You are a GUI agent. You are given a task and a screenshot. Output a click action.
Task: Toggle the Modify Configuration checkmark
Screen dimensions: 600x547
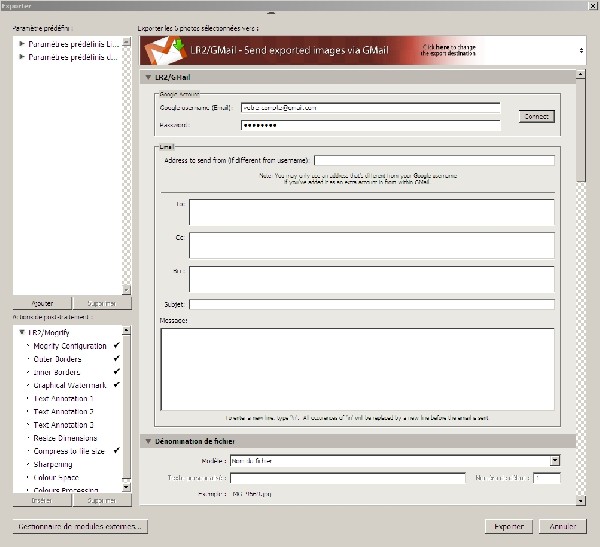[117, 345]
